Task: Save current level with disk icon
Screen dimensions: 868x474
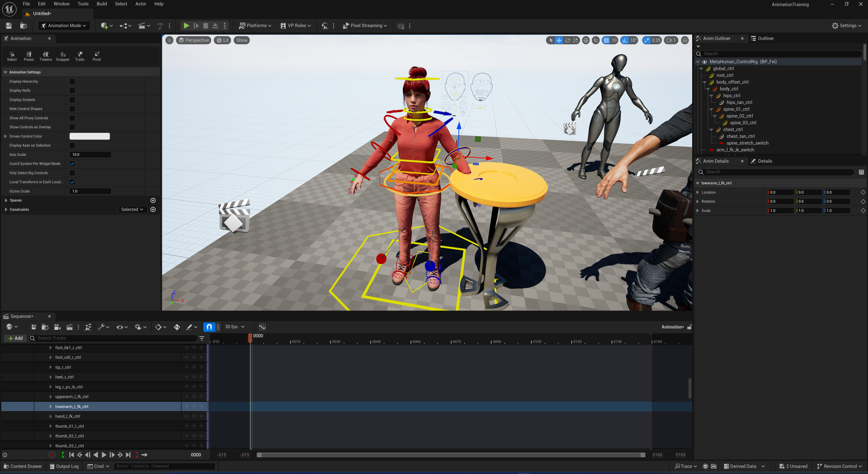Action: 9,26
